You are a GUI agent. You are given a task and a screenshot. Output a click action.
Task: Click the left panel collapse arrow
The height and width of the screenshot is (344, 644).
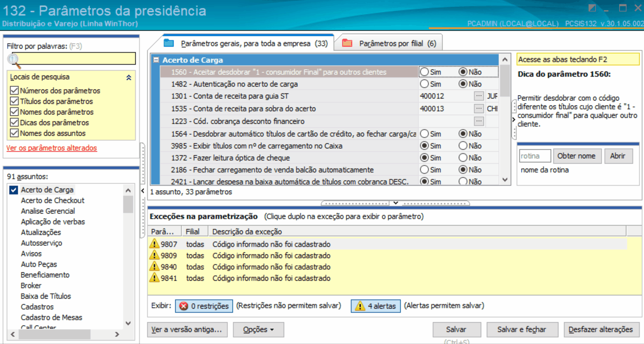(x=142, y=191)
